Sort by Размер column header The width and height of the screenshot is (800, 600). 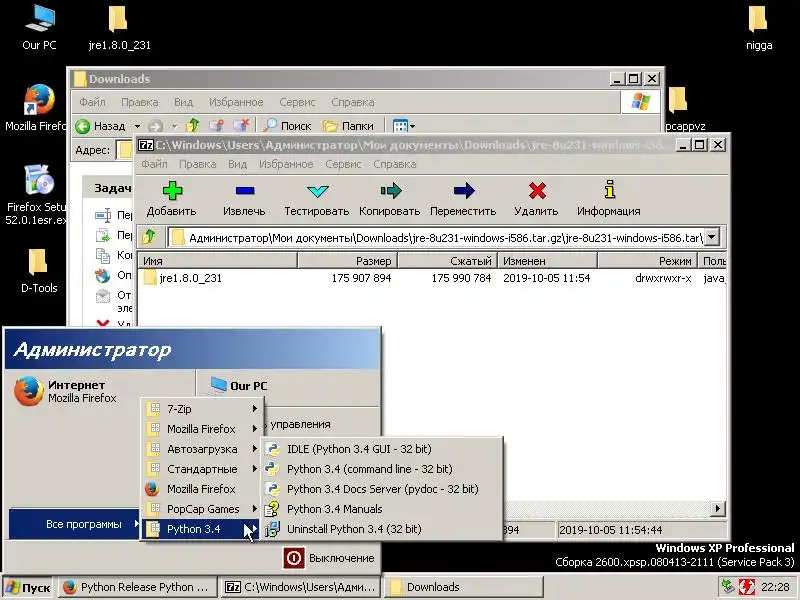(347, 261)
